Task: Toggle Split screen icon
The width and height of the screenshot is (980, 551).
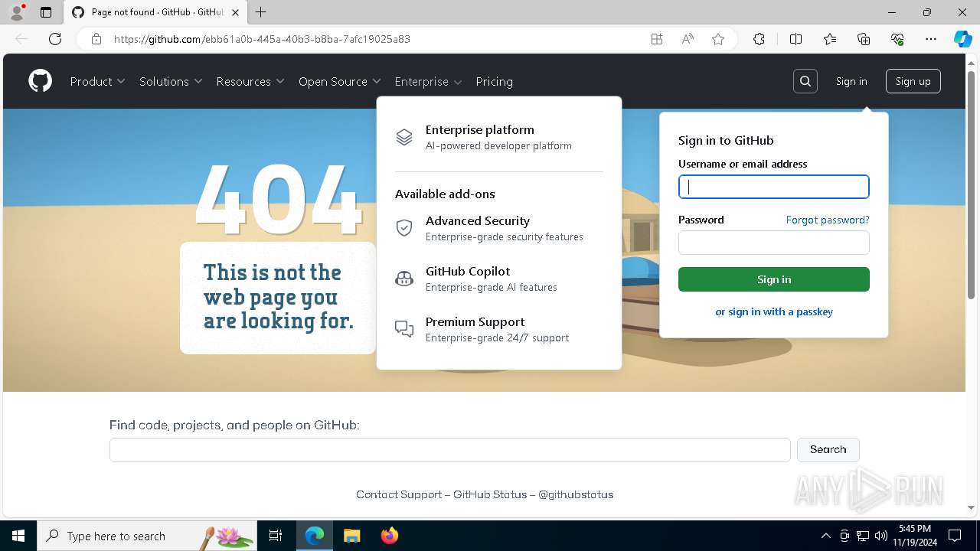Action: point(795,39)
